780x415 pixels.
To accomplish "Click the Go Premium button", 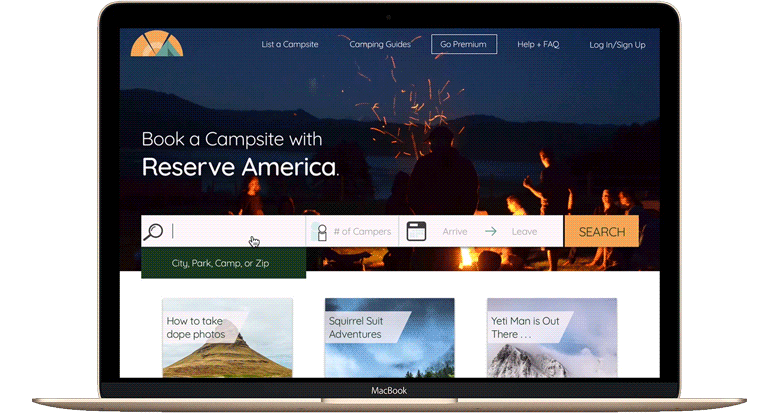I will [x=464, y=44].
